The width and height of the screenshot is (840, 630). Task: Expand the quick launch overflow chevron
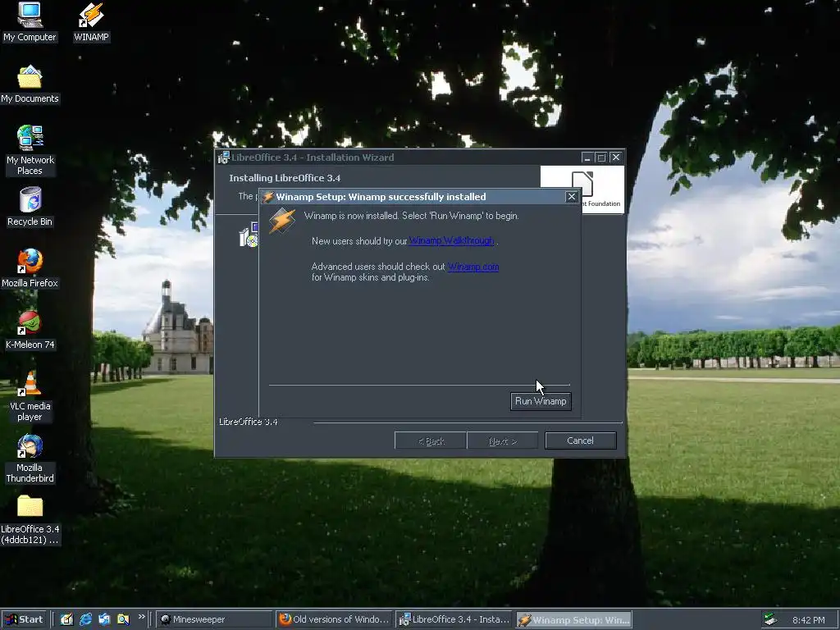[x=141, y=617]
